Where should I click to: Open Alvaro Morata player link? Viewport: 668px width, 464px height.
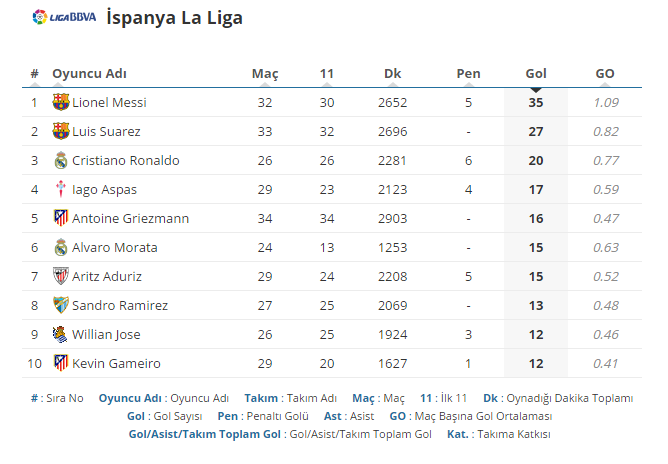tap(115, 248)
